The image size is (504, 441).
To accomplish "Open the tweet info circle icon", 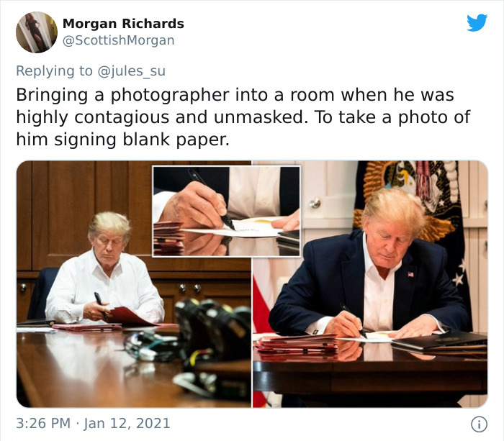I will (x=479, y=424).
